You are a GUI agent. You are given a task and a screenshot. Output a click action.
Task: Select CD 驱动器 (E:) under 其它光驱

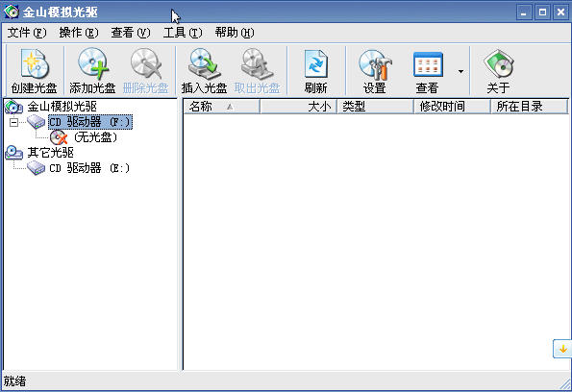click(x=89, y=168)
